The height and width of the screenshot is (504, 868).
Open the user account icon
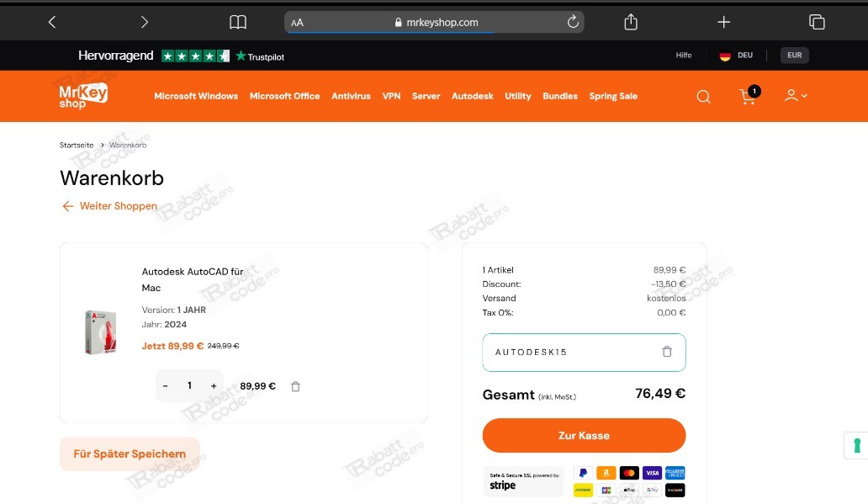(x=791, y=96)
